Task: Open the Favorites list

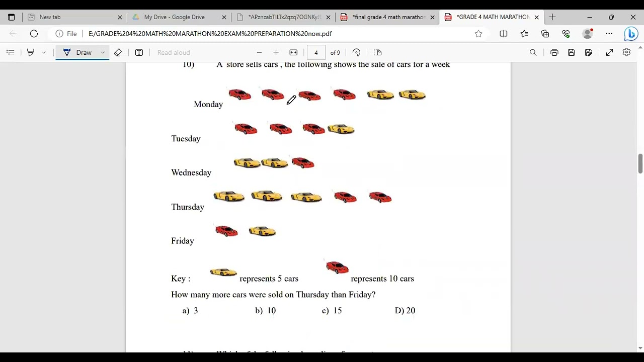Action: tap(524, 34)
